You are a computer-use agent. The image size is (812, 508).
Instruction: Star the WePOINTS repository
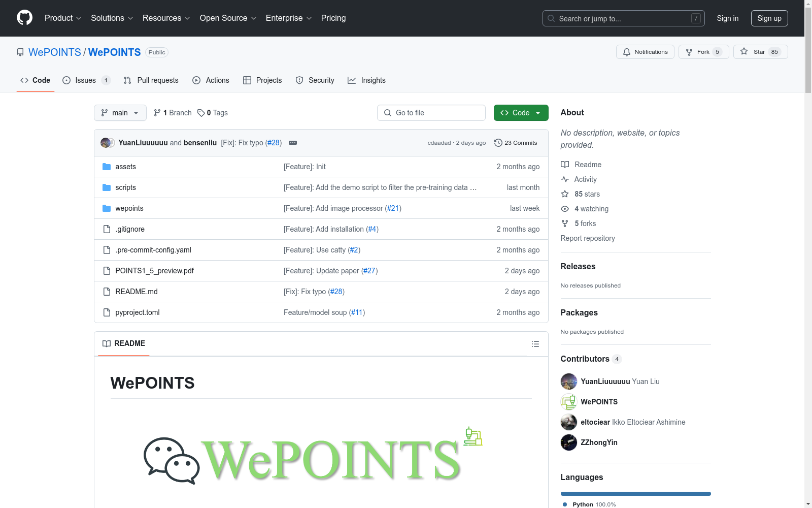tap(760, 52)
